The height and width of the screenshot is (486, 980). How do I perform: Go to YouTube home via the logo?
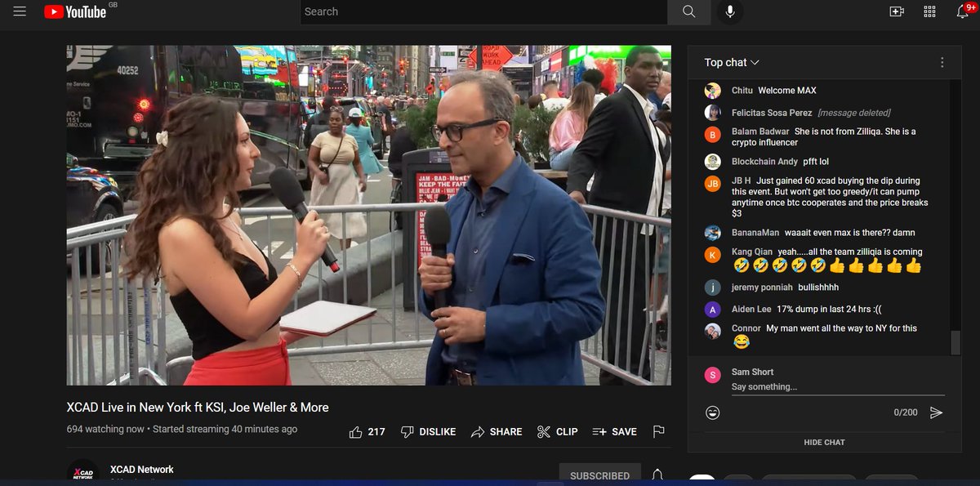(75, 11)
